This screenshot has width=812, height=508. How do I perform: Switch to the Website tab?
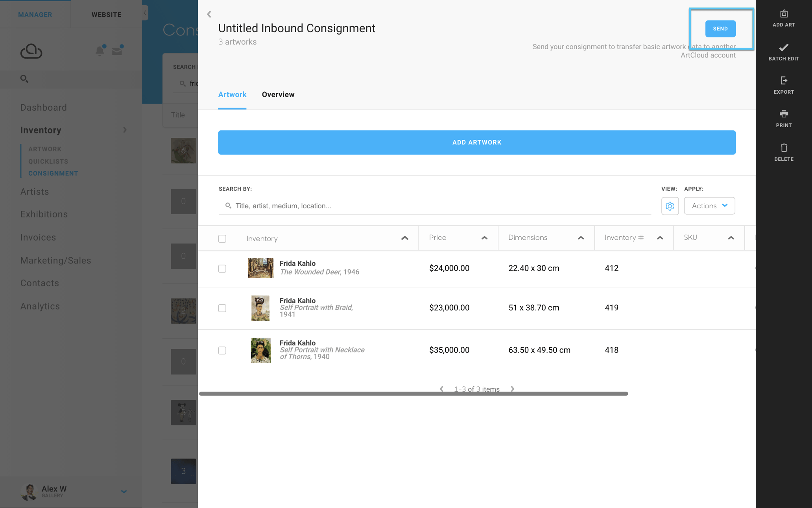pos(106,15)
